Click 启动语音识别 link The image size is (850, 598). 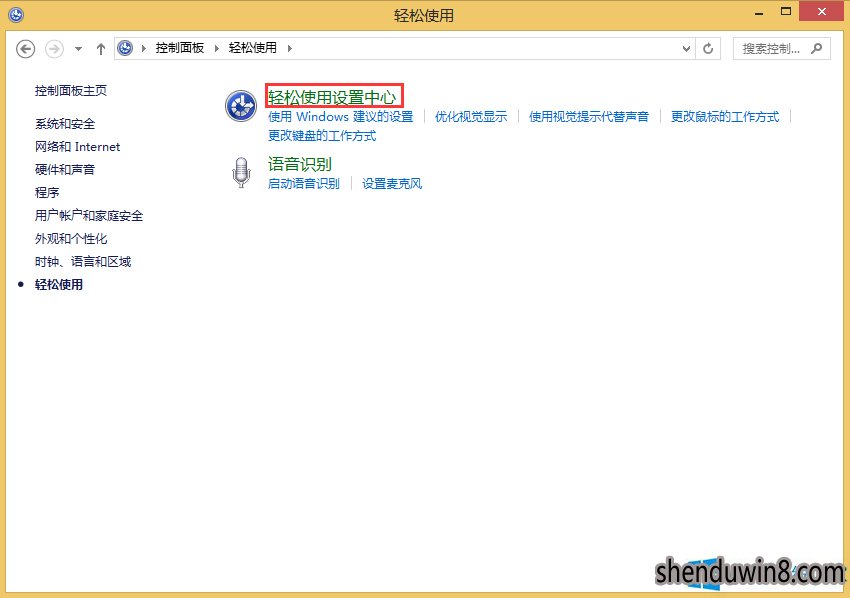point(304,184)
